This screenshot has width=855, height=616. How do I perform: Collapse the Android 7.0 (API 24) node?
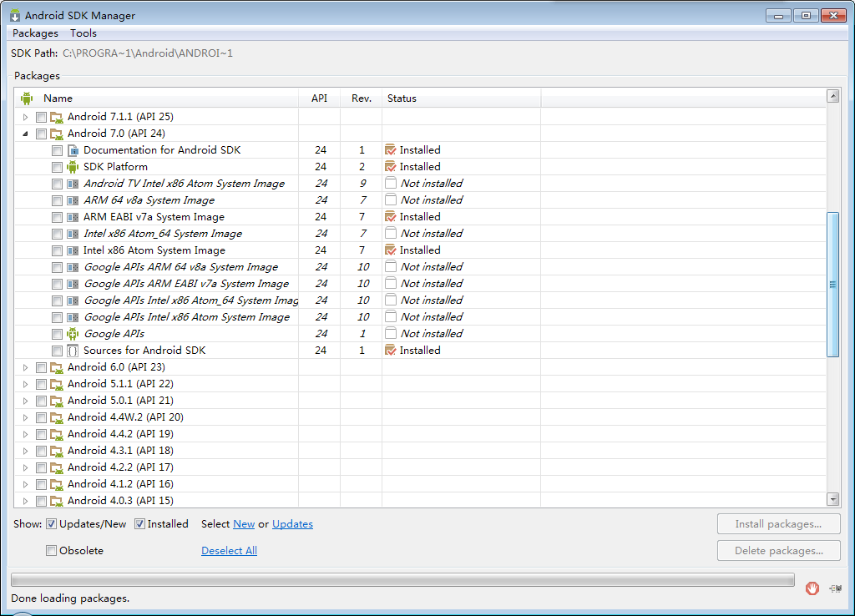[x=25, y=134]
